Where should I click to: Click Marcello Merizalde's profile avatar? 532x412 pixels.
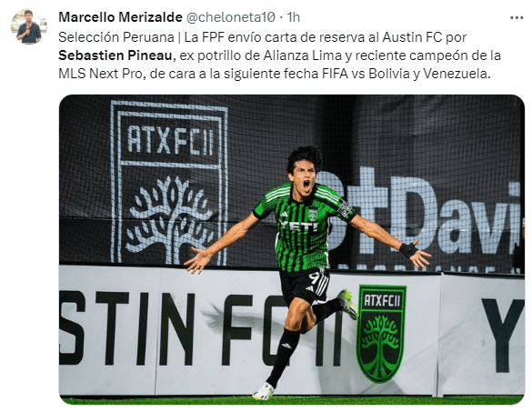coord(28,26)
